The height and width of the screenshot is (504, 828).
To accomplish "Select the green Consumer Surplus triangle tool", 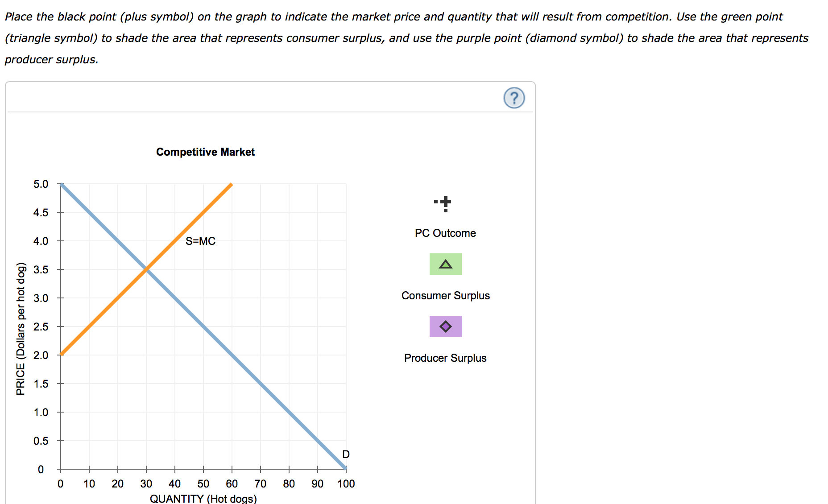I will 445,264.
